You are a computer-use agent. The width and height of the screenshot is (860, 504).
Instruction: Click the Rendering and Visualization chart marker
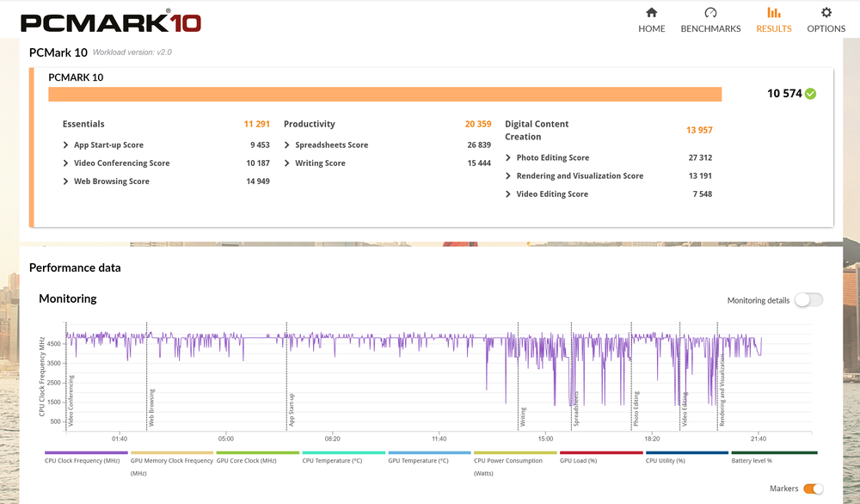point(722,390)
